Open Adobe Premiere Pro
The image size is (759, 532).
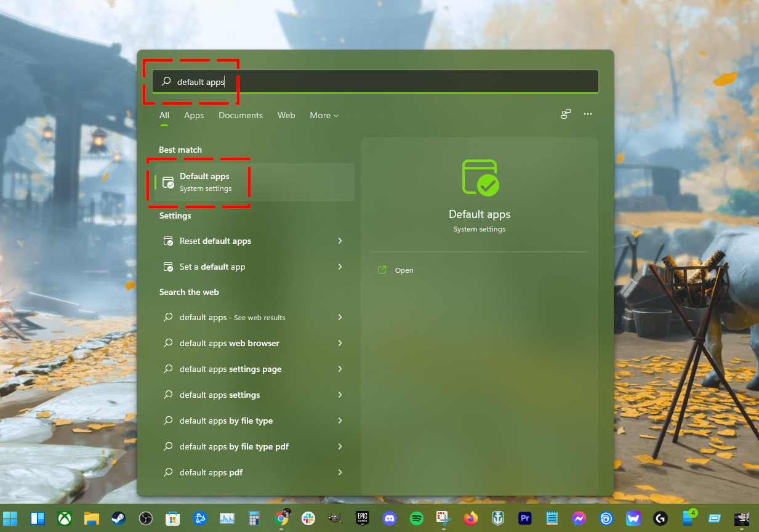click(x=524, y=518)
